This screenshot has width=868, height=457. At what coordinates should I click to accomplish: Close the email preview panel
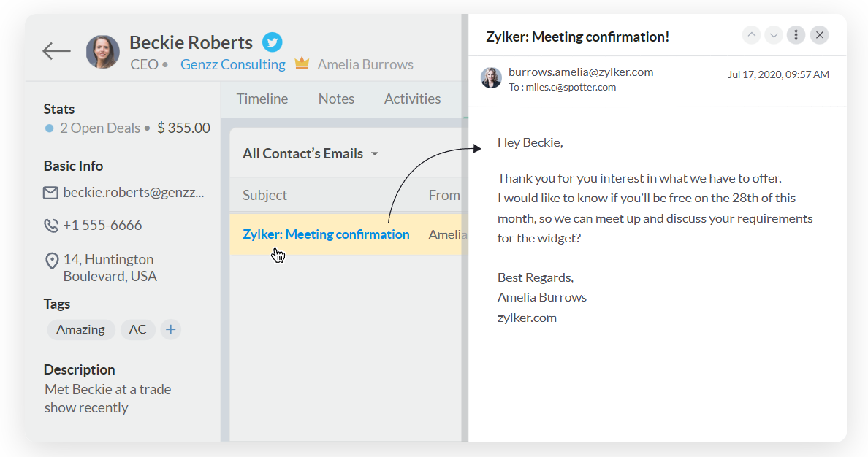tap(819, 35)
